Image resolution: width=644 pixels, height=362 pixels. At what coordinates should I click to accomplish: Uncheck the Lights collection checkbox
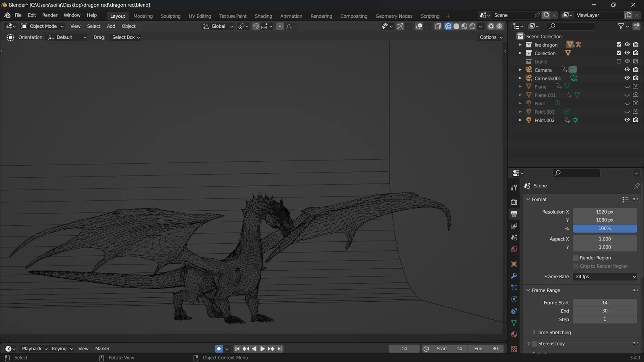619,61
